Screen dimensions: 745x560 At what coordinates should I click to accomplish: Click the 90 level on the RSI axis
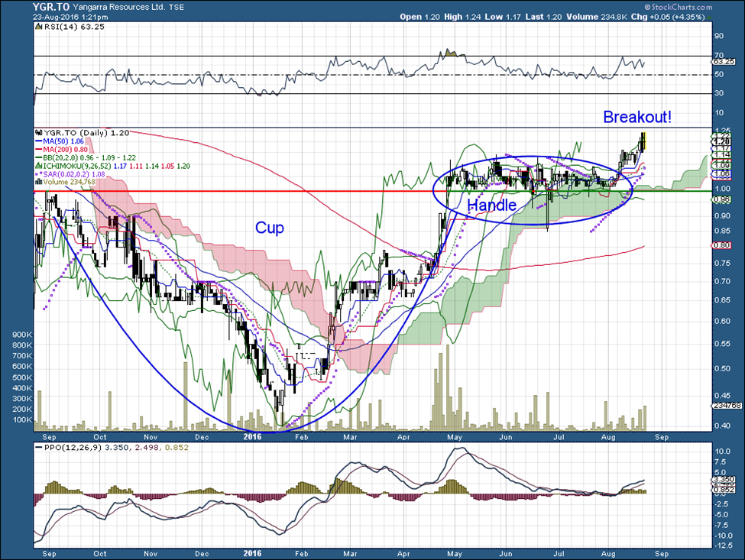tap(719, 36)
